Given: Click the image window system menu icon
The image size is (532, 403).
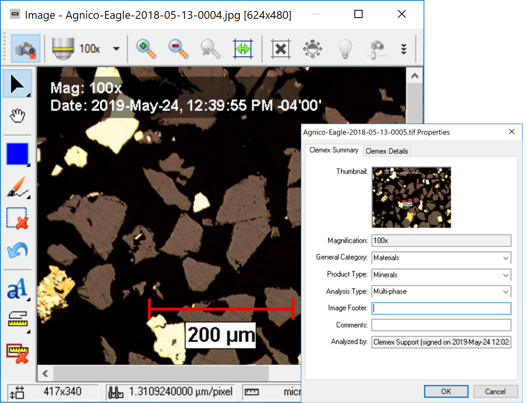Looking at the screenshot, I should point(15,15).
